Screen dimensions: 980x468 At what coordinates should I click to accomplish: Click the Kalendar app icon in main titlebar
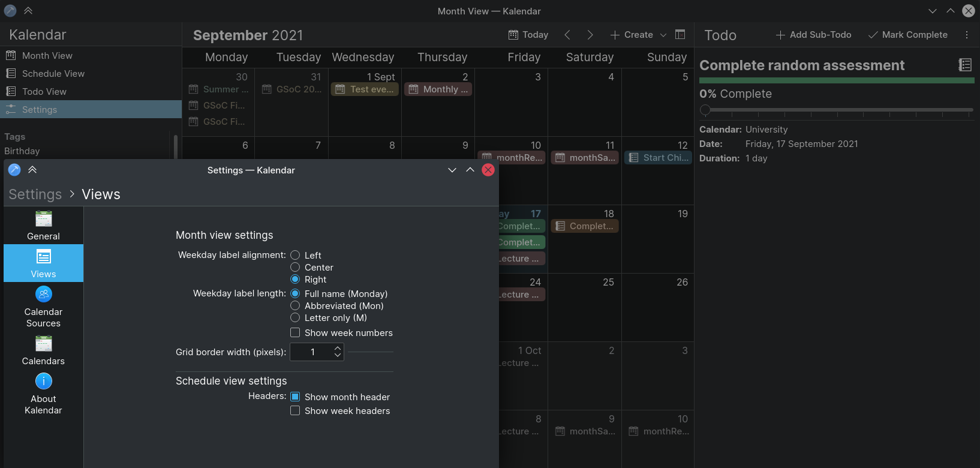10,11
